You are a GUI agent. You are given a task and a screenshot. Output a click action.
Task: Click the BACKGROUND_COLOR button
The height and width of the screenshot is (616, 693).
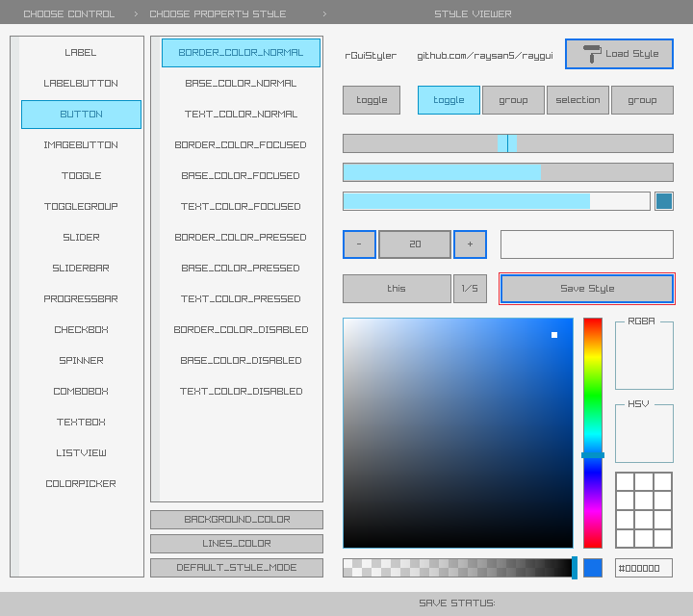pyautogui.click(x=237, y=520)
